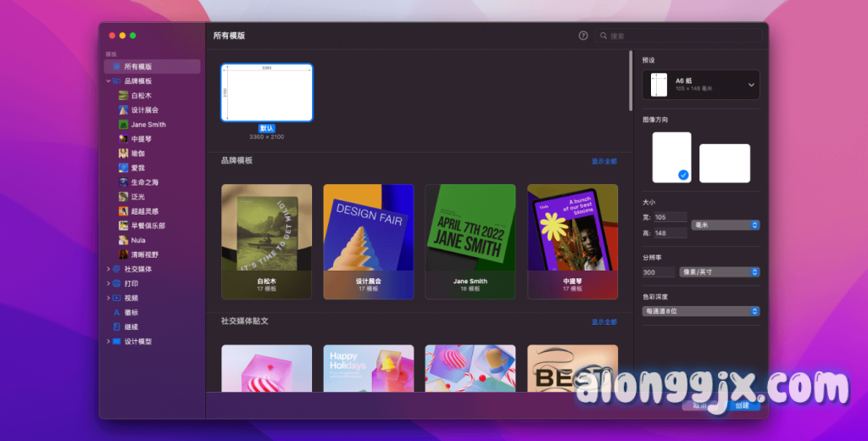868x441 pixels.
Task: Select the 徽标 category icon
Action: pyautogui.click(x=116, y=312)
